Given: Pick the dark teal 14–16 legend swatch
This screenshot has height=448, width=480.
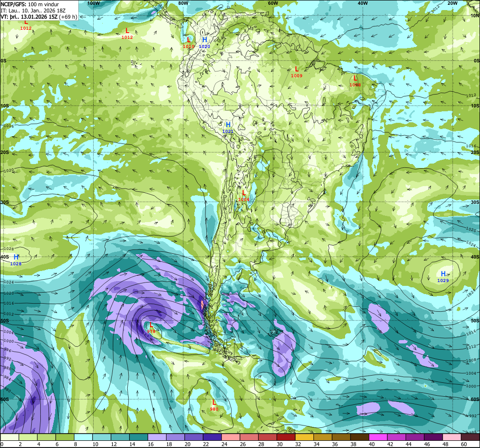Looking at the screenshot, I should pyautogui.click(x=139, y=437).
